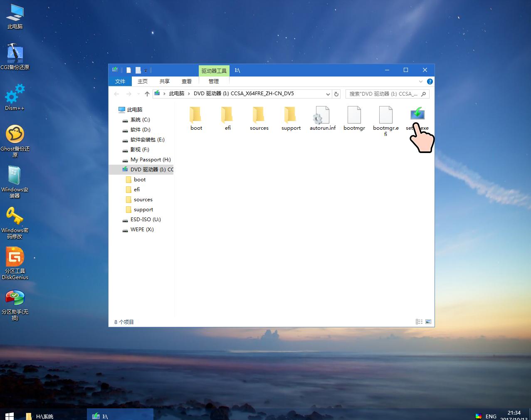Select the DiskGenius partition tool icon

15,258
